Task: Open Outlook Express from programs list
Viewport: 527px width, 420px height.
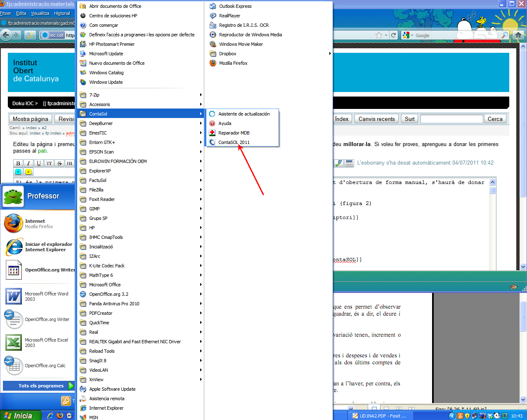Action: [235, 6]
